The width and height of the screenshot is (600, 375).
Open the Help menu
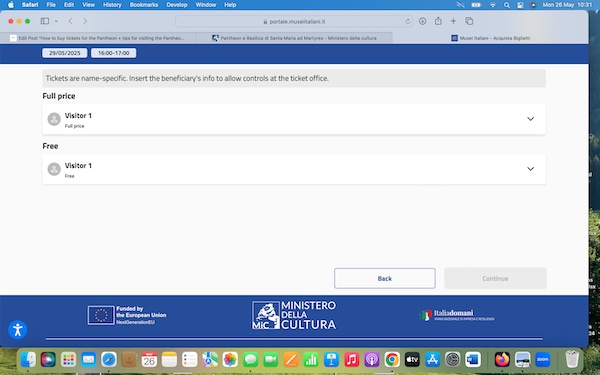coord(230,5)
